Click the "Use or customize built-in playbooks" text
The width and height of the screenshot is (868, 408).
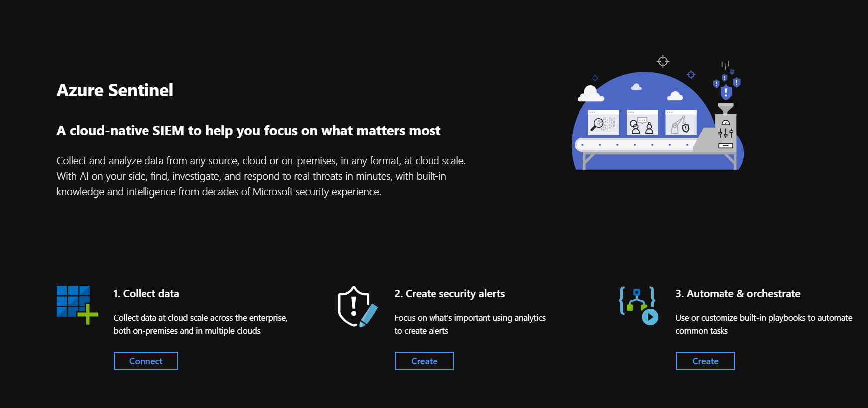[764, 324]
